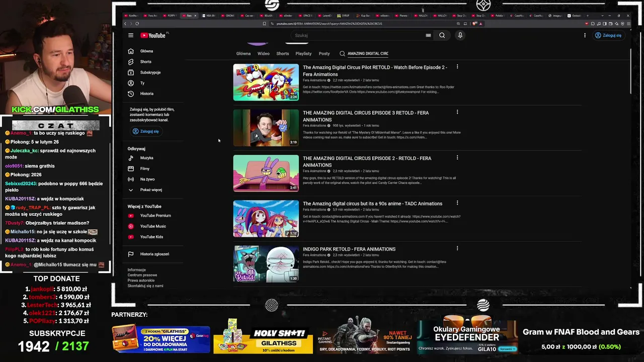Open YouTube settings three-dot menu
The width and height of the screenshot is (644, 362).
(x=585, y=35)
